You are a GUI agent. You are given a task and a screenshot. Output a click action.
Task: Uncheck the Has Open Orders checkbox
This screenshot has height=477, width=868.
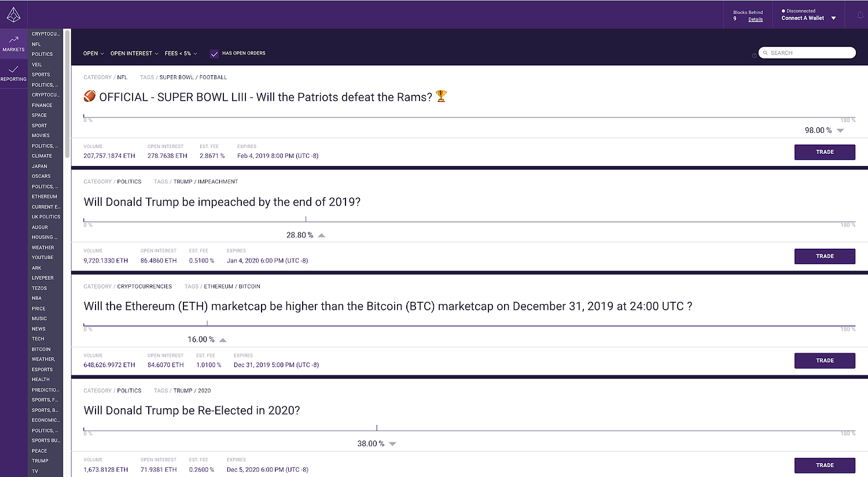pyautogui.click(x=214, y=53)
